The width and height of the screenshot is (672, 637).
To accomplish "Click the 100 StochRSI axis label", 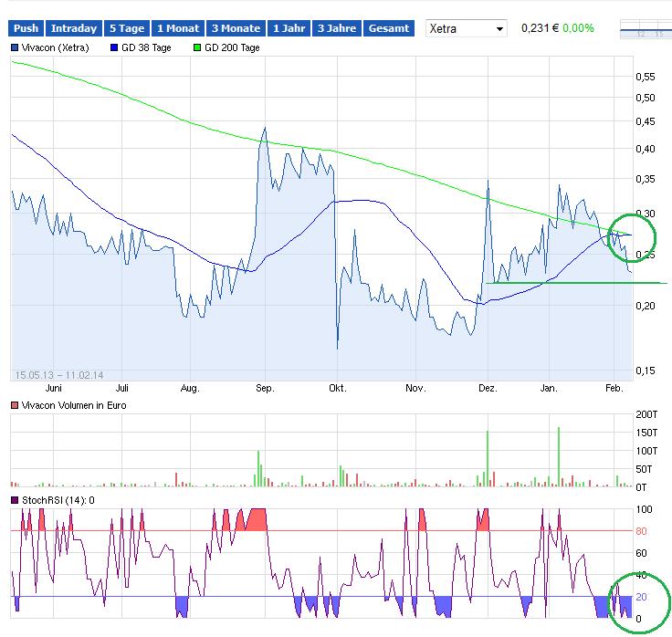I will tap(644, 509).
